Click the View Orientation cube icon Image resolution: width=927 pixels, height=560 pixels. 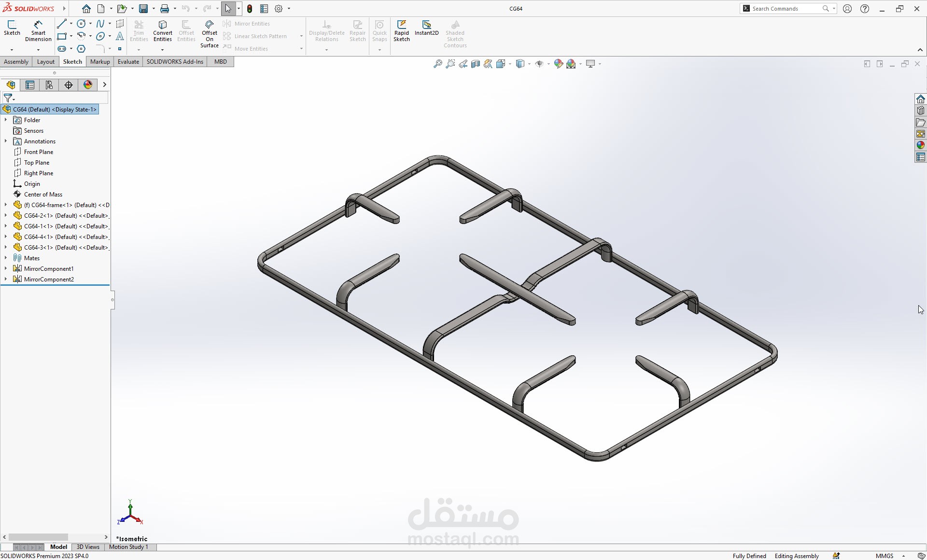tap(501, 64)
